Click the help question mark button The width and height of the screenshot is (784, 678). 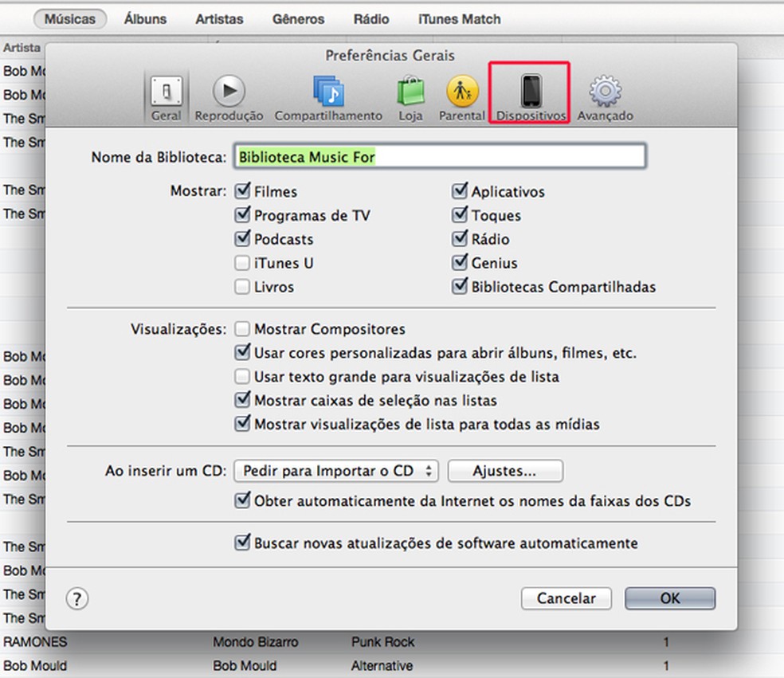[x=77, y=598]
